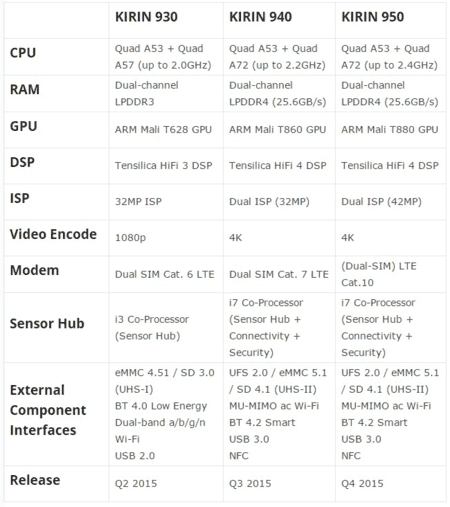Screen dimensions: 450x507
Task: Click the Sensor Hub row label
Action: tap(47, 324)
